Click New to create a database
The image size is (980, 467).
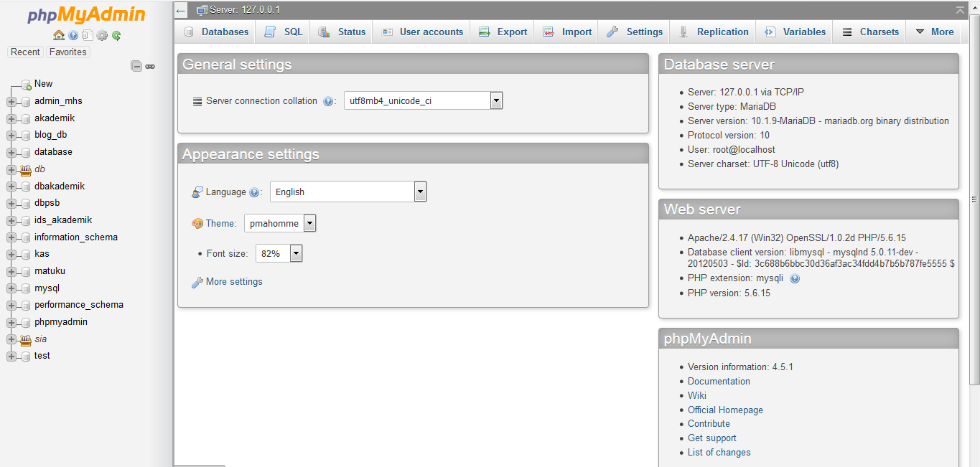click(43, 84)
